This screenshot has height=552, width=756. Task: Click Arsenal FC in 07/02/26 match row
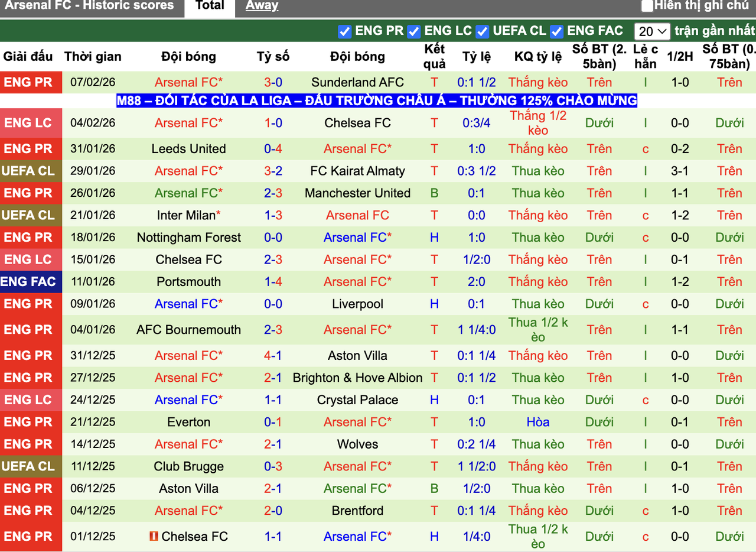coord(188,83)
